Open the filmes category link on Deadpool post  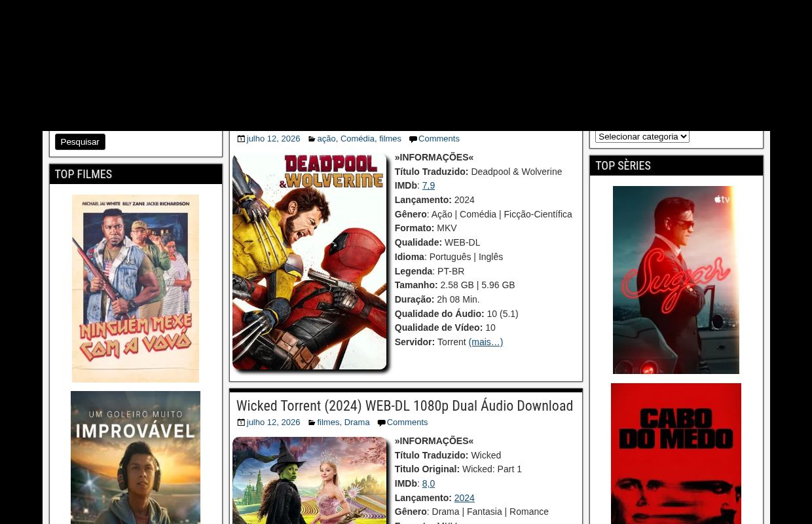(390, 138)
